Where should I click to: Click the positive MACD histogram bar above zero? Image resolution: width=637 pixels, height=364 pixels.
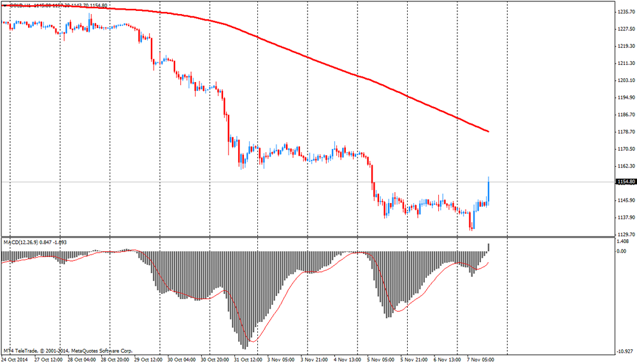coord(489,247)
